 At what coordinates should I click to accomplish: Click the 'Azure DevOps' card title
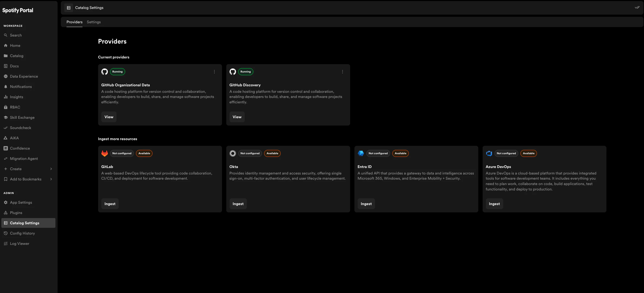(x=499, y=167)
